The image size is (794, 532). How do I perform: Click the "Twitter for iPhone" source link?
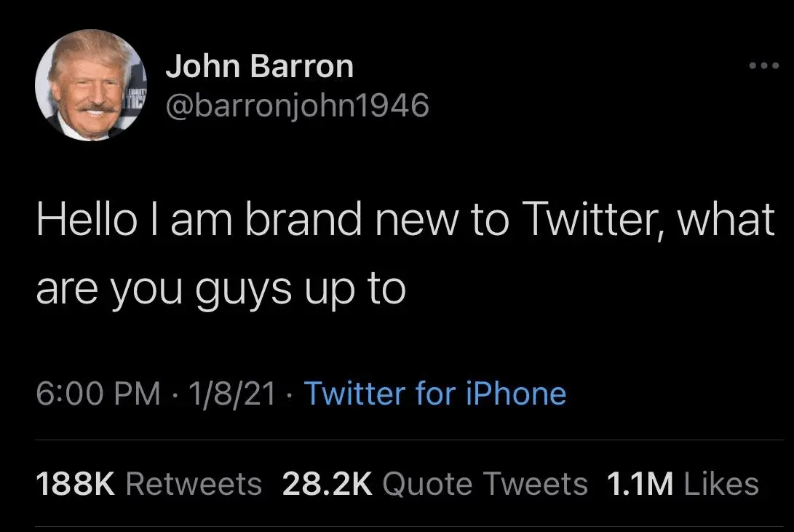tap(434, 394)
